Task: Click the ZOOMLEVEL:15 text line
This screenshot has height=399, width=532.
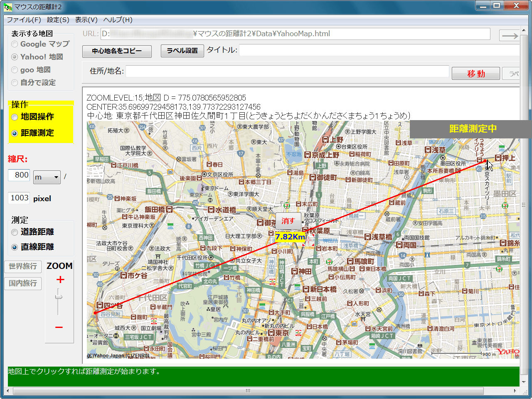Action: 166,98
